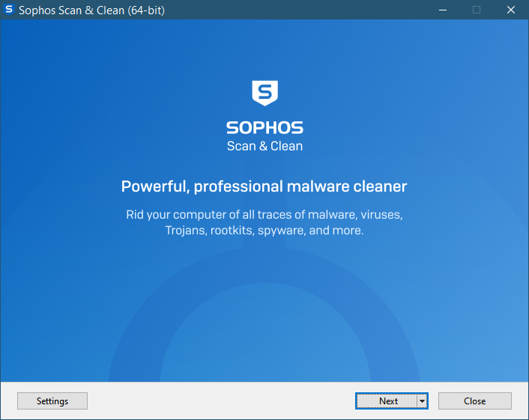Click Next to start scanning
This screenshot has width=529, height=420.
tap(387, 401)
